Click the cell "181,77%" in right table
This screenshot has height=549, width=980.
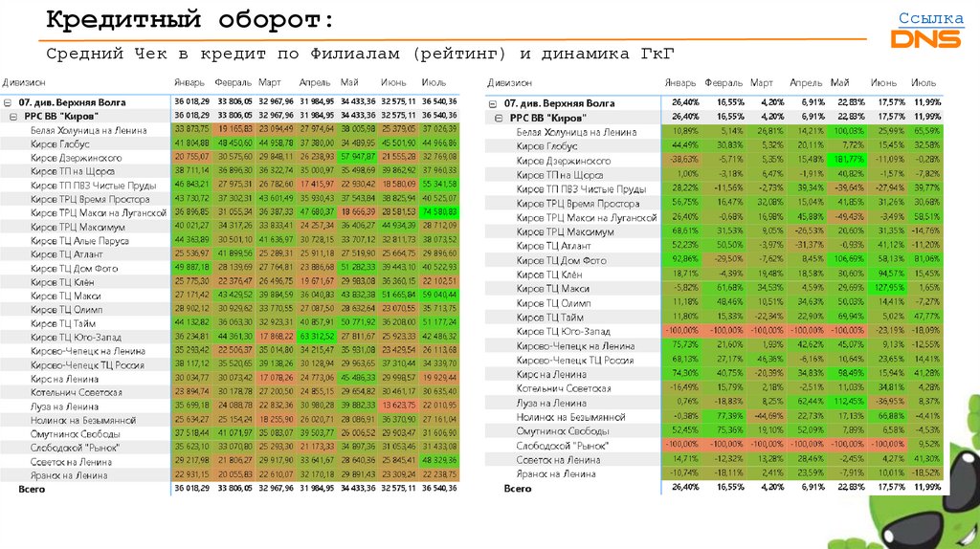[847, 161]
